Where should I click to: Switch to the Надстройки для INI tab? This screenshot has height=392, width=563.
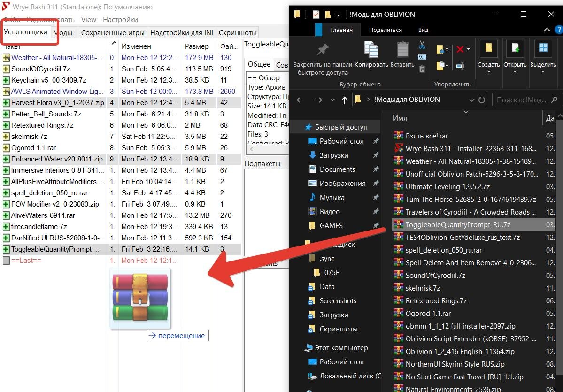pyautogui.click(x=182, y=33)
